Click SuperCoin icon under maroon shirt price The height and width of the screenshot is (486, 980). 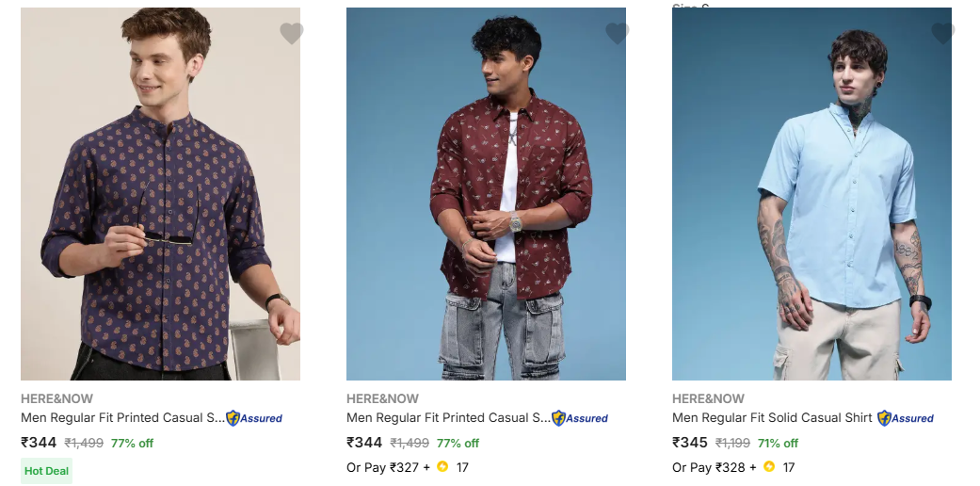(442, 467)
